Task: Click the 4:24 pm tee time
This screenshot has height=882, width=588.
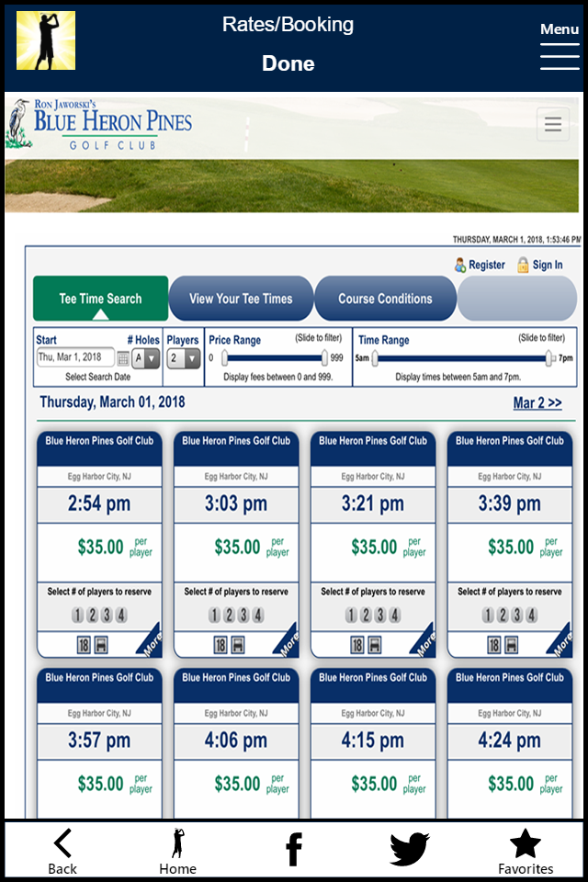Action: pyautogui.click(x=509, y=740)
